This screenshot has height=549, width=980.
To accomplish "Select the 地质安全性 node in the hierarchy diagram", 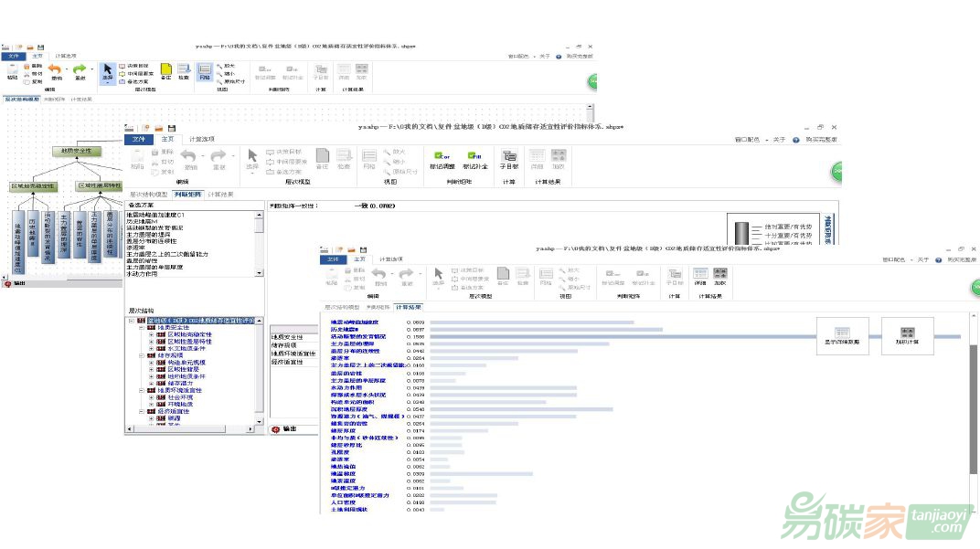I will [x=77, y=151].
